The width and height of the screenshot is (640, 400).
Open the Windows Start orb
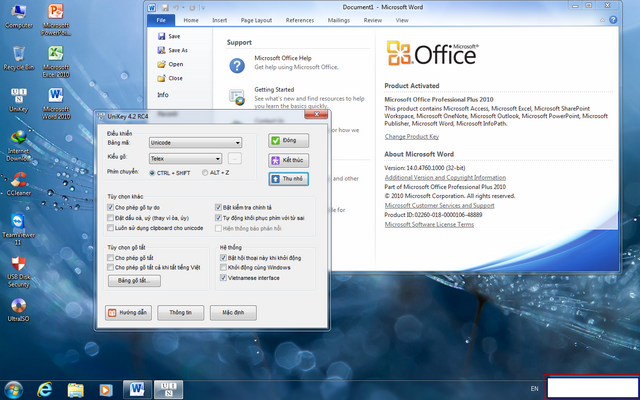pyautogui.click(x=13, y=390)
